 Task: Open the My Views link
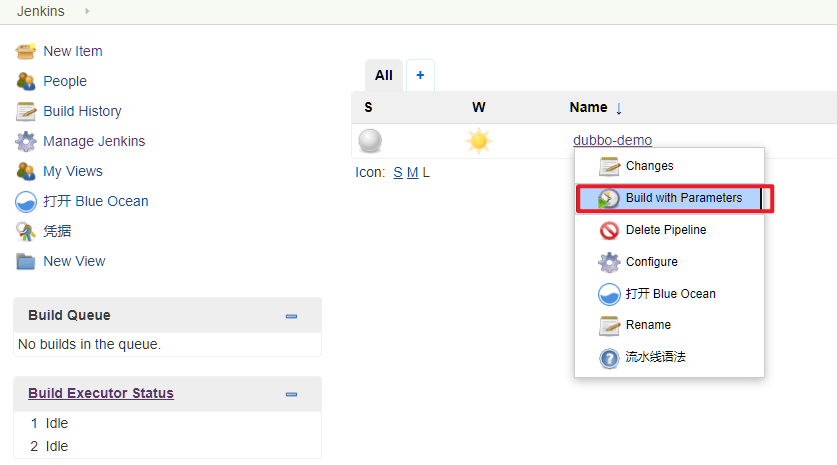pyautogui.click(x=73, y=171)
